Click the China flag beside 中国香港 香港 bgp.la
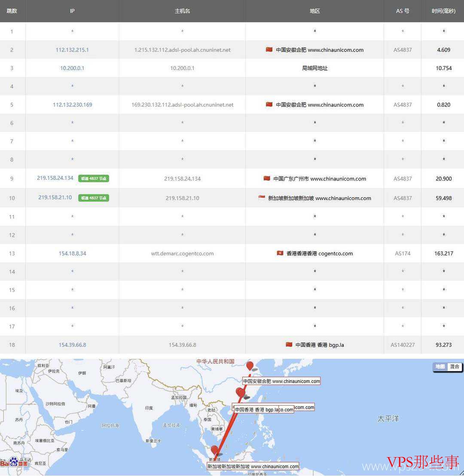The width and height of the screenshot is (464, 476). point(289,344)
